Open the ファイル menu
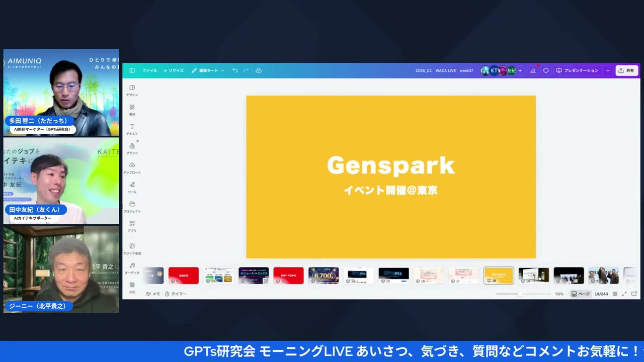Viewport: 644px width, 362px height. tap(149, 70)
